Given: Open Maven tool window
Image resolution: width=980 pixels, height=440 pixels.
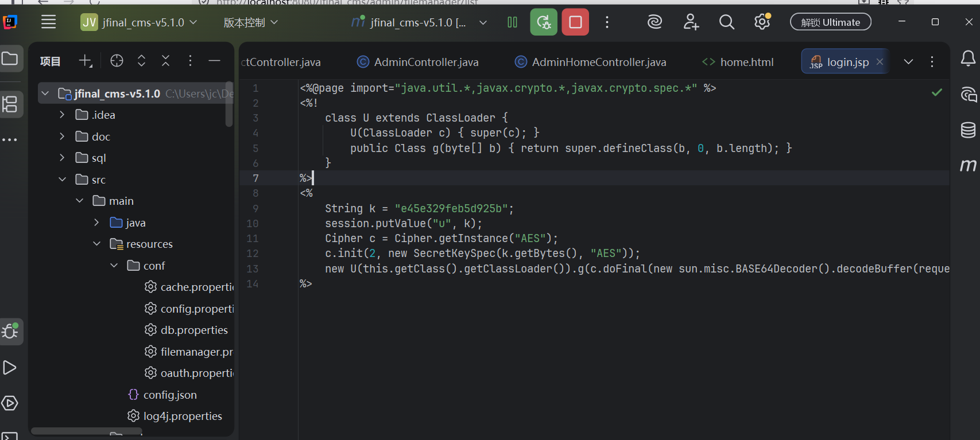Looking at the screenshot, I should click(x=968, y=166).
